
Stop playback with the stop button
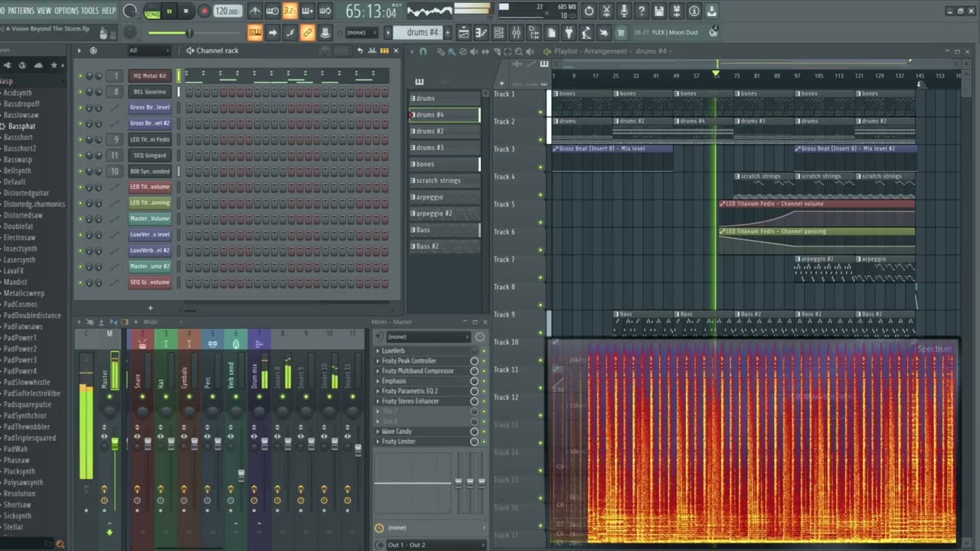click(186, 11)
